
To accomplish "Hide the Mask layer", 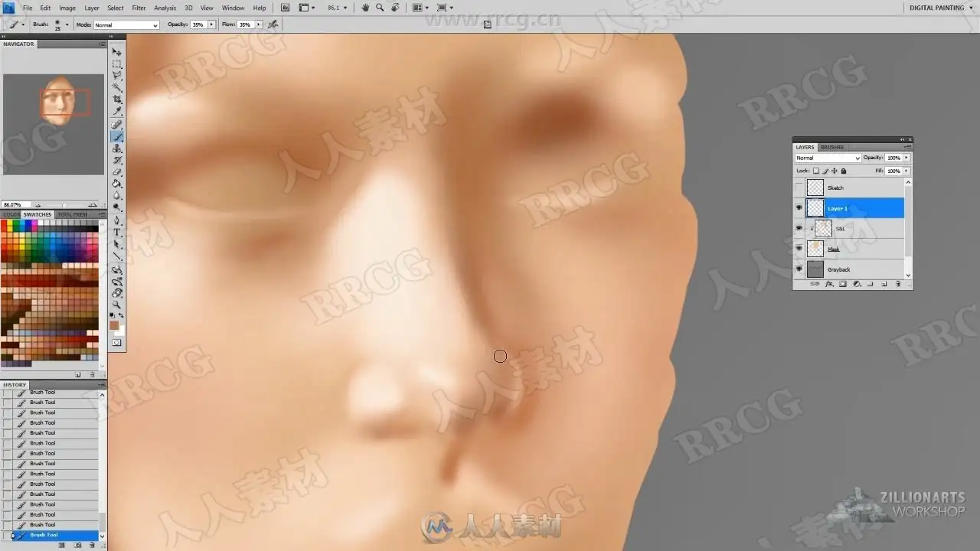I will (799, 249).
